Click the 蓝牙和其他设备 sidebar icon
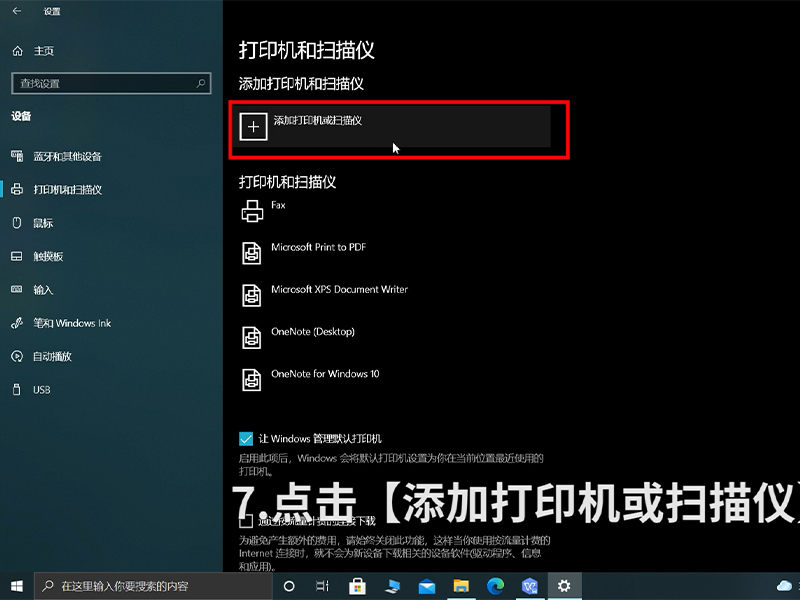This screenshot has width=800, height=600. (17, 156)
